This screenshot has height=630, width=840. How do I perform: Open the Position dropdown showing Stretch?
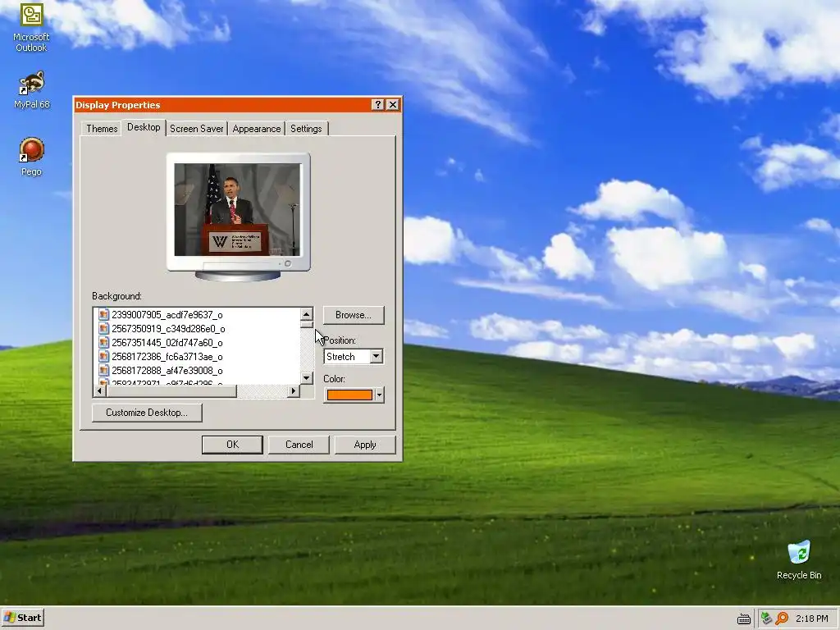(354, 356)
